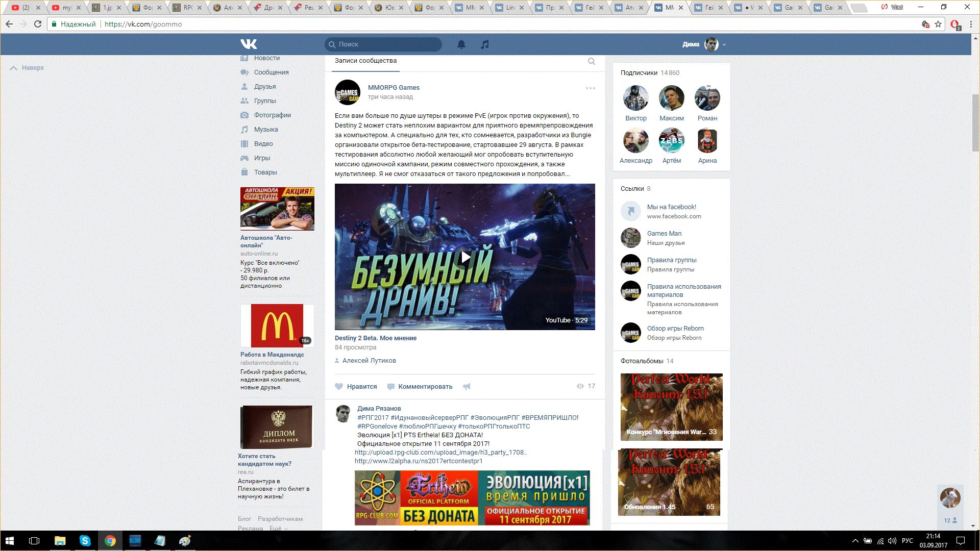Click the Наверх back-to-top link
This screenshot has height=551, width=980.
[x=27, y=68]
